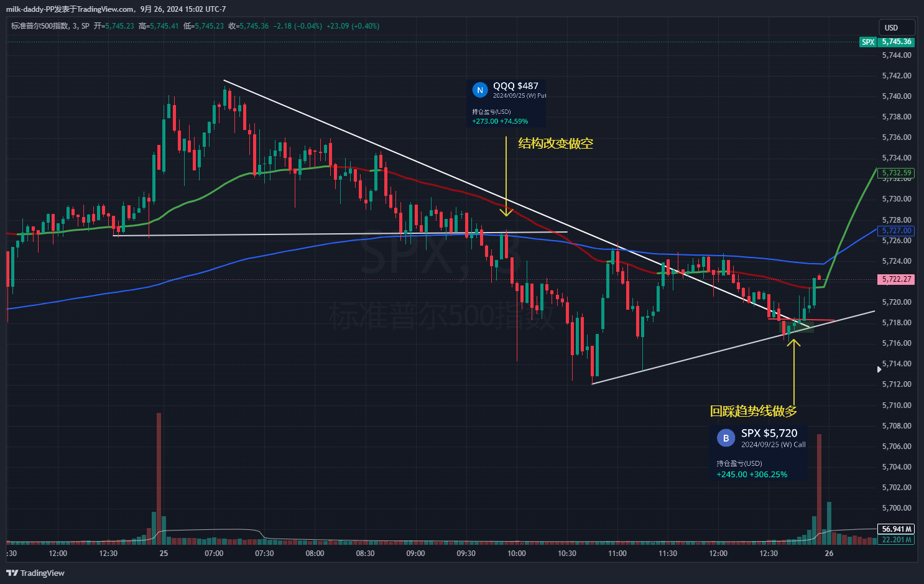Click the 10:00 label on time axis
Viewport: 924px width, 584px height.
(516, 554)
